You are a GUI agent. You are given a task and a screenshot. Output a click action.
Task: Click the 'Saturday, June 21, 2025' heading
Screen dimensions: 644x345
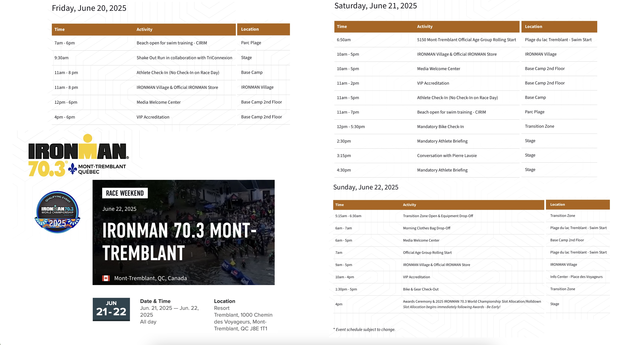click(376, 6)
